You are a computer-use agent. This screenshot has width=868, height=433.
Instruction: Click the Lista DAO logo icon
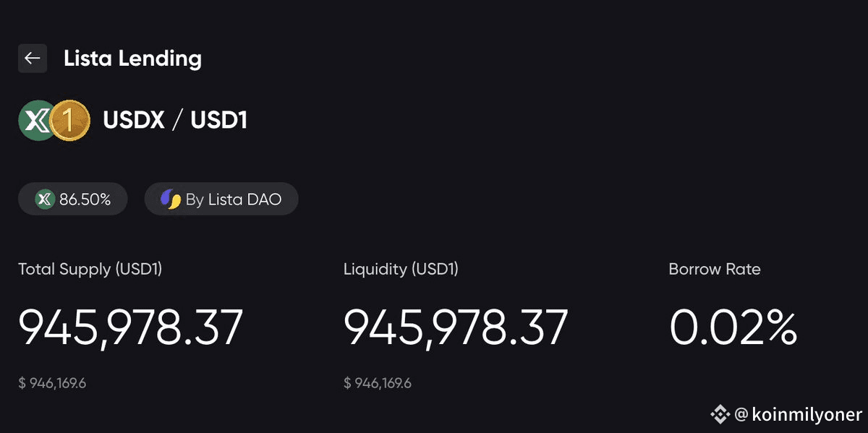[x=171, y=200]
